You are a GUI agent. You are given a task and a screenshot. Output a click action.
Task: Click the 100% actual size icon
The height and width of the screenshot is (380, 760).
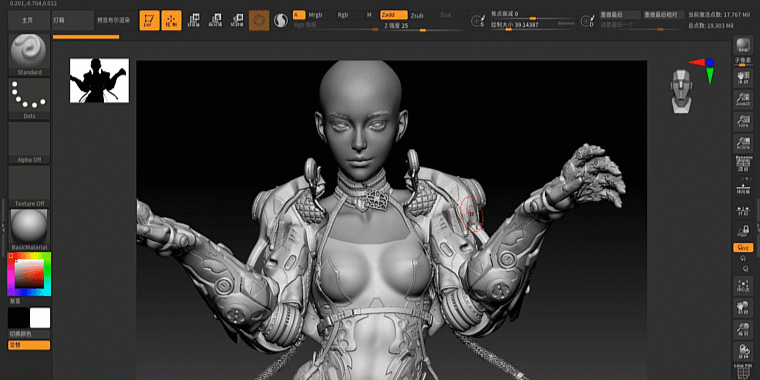[743, 121]
